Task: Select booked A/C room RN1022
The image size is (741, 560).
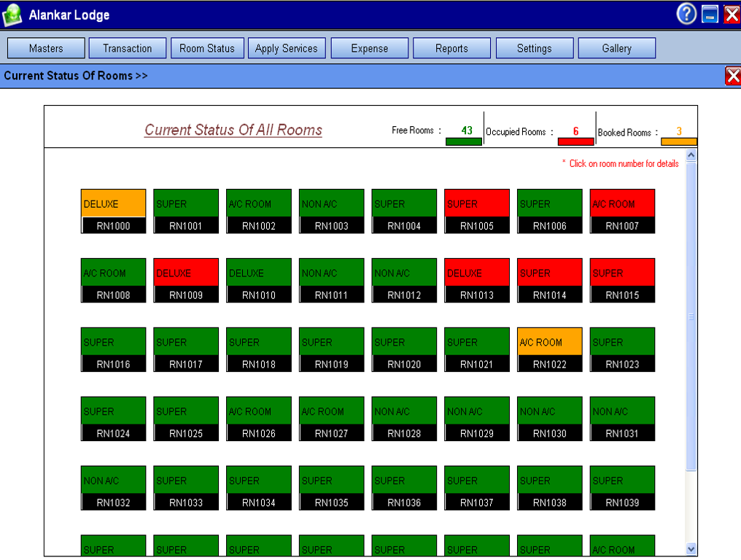Action: [549, 364]
